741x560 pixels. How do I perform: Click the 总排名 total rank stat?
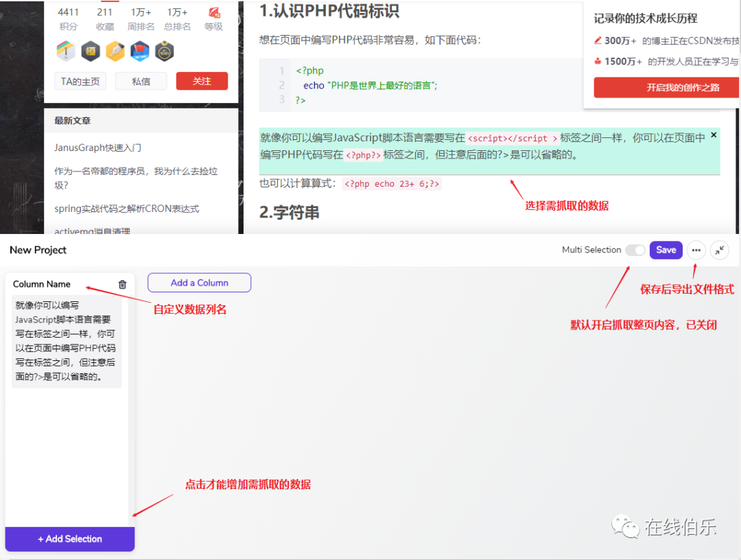(x=177, y=19)
